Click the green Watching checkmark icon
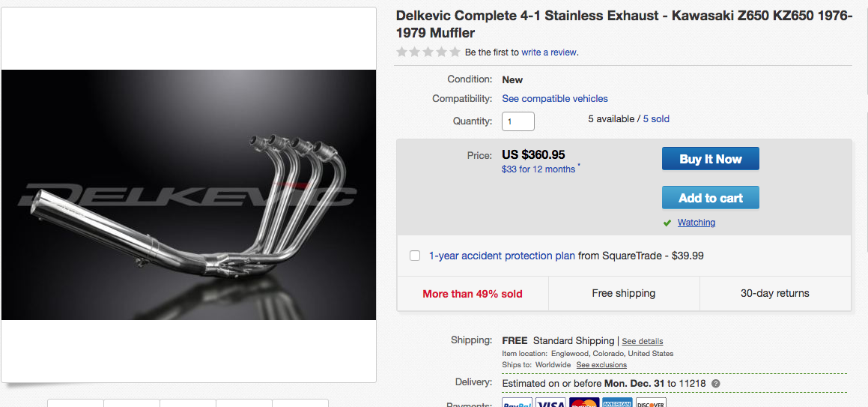Image resolution: width=868 pixels, height=407 pixels. [x=667, y=223]
